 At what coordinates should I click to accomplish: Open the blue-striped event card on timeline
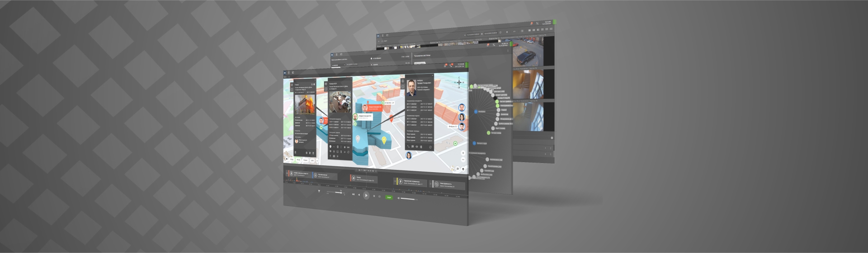coord(325,176)
